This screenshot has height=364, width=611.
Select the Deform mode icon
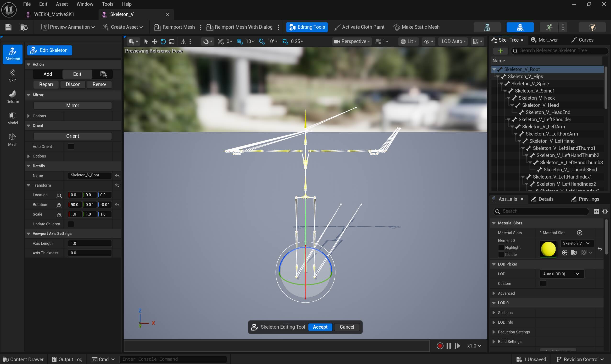(x=12, y=97)
